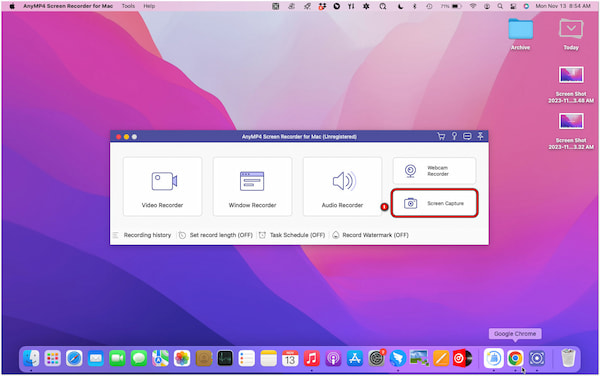This screenshot has width=600, height=376.
Task: Click AnyMP4 Screen Recorder Dock icon
Action: (537, 358)
